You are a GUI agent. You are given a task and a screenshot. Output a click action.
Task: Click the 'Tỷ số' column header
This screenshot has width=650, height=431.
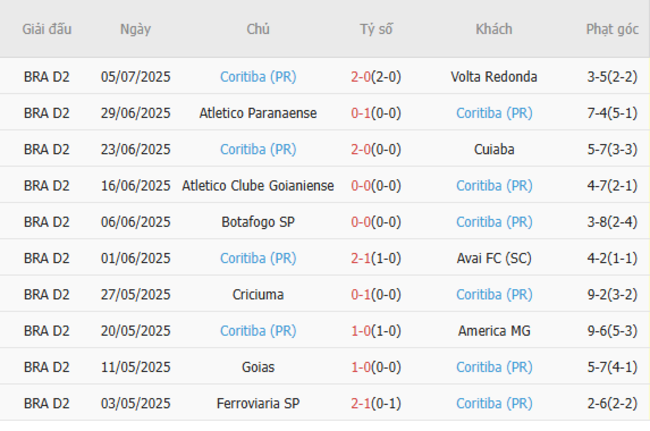376,29
